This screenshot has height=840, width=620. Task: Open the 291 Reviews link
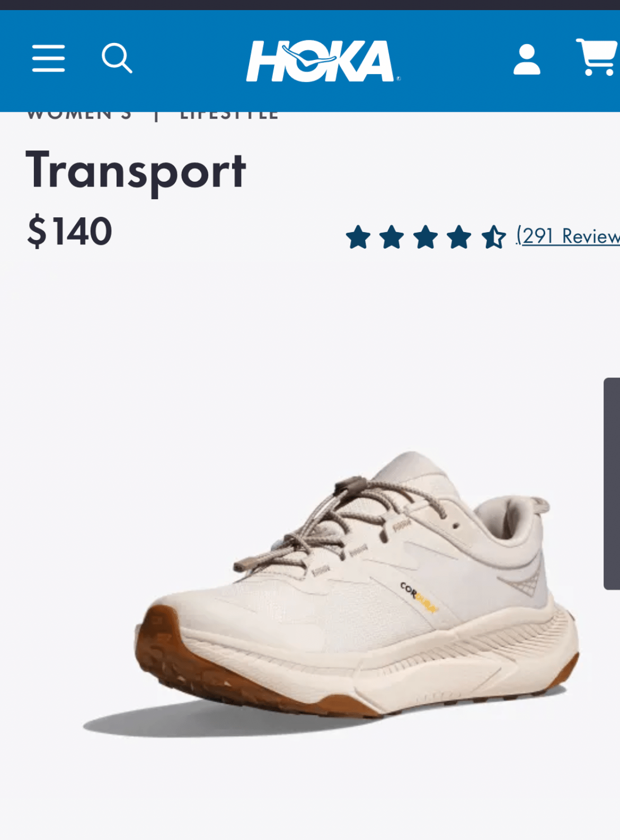(x=568, y=236)
